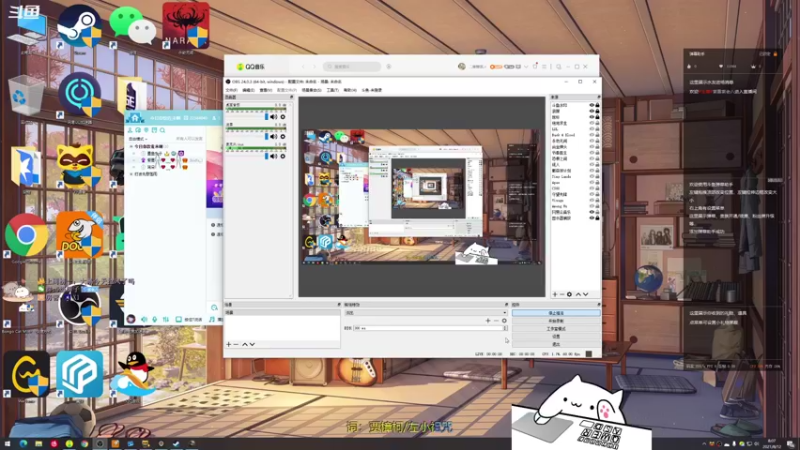Collapse the first channel group in chat window
The width and height of the screenshot is (800, 450).
coord(131,146)
